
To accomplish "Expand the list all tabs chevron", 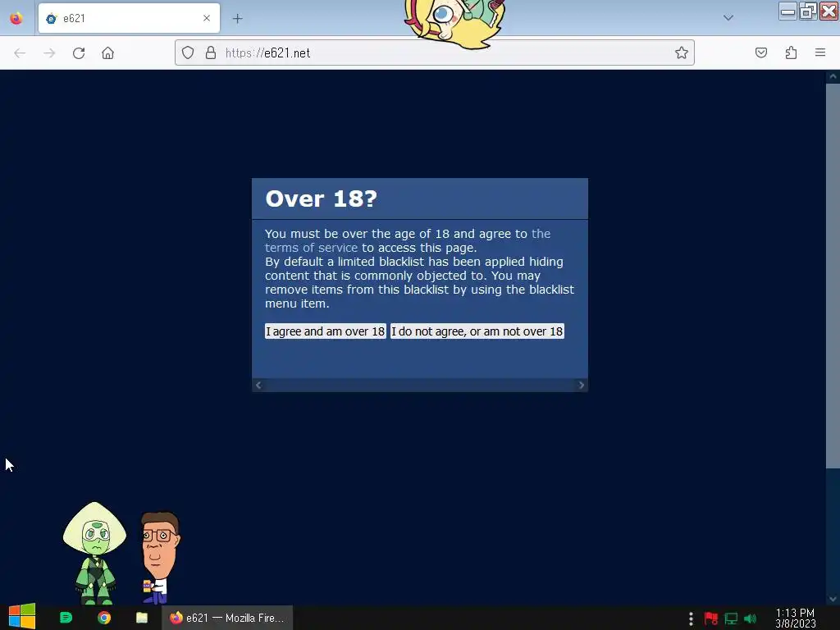I will tap(728, 18).
